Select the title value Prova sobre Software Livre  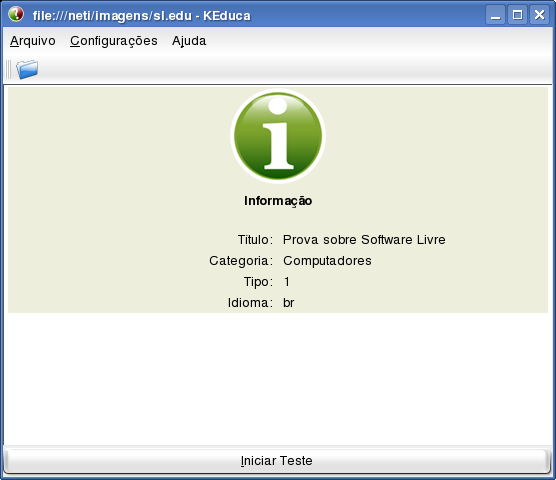[364, 240]
